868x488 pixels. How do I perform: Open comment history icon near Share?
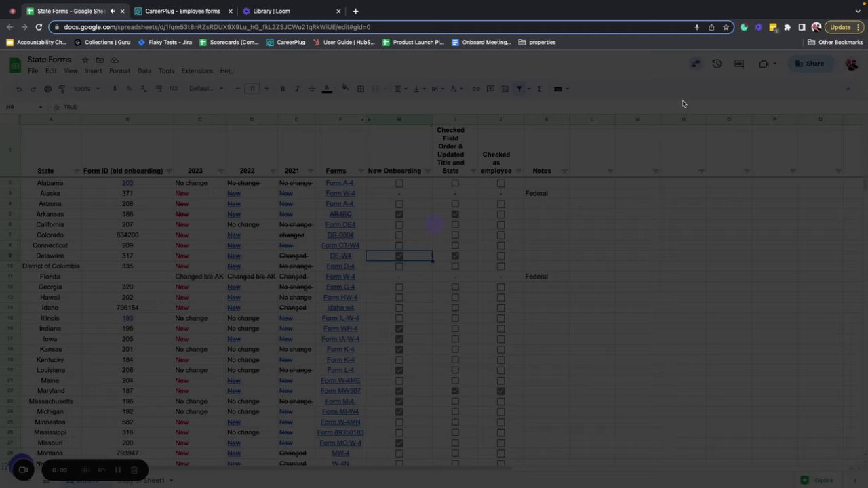(739, 64)
